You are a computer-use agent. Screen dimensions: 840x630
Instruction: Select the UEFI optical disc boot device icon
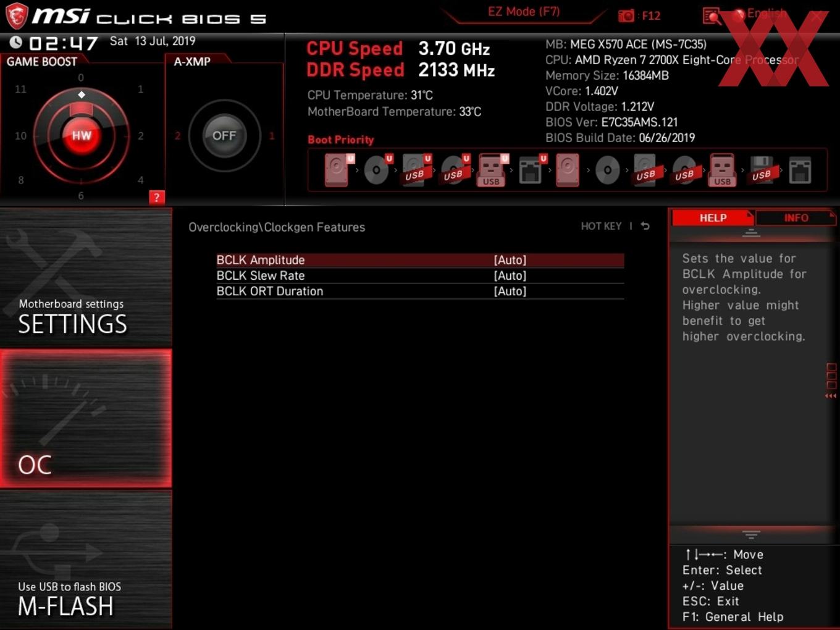click(x=377, y=170)
